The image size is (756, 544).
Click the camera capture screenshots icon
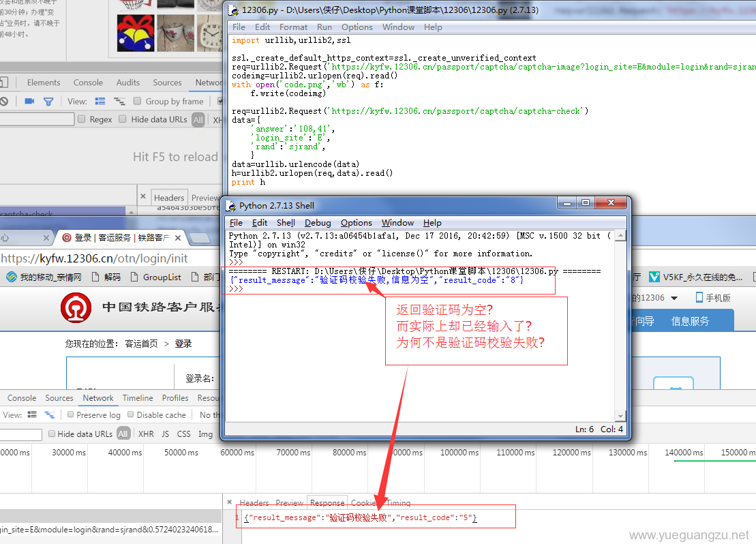[29, 102]
